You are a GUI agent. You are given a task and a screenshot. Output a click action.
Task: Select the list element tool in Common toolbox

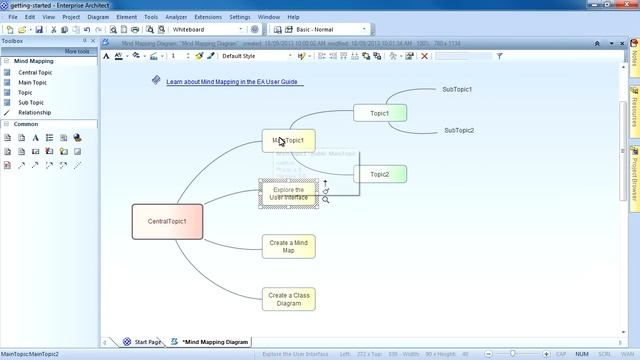(x=49, y=138)
